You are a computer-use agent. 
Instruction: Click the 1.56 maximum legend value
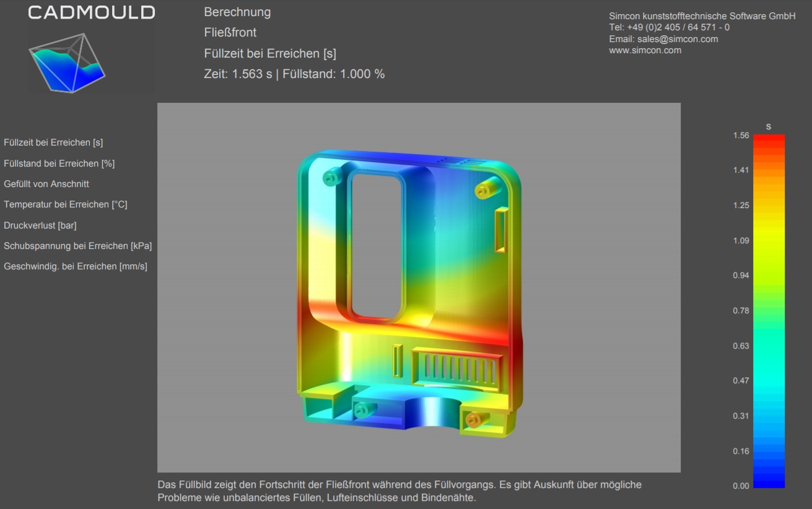(x=741, y=135)
